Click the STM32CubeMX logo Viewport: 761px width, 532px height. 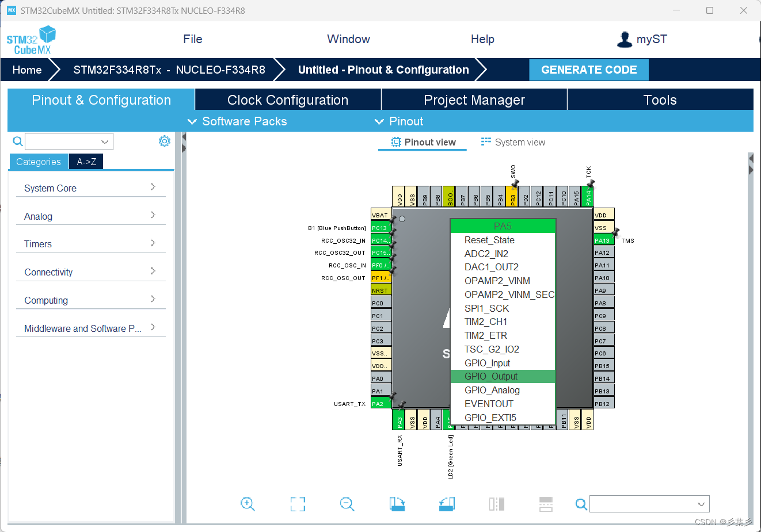(31, 40)
